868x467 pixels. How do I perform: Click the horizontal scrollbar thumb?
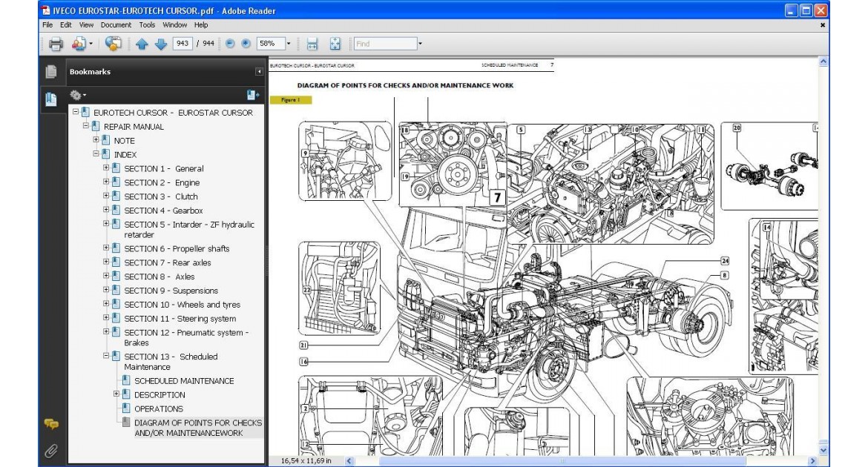point(562,460)
